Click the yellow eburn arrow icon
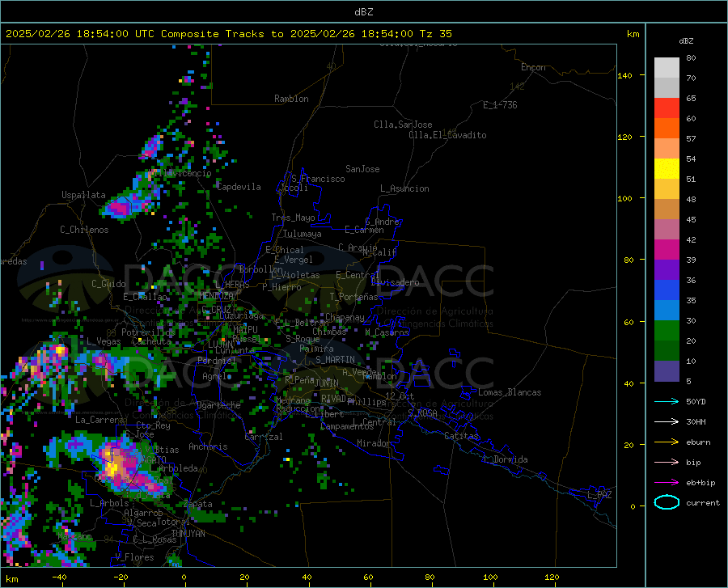This screenshot has width=728, height=588. coord(667,442)
